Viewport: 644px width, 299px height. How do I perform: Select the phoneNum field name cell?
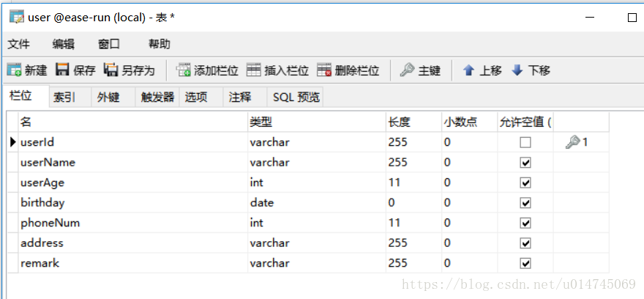133,223
